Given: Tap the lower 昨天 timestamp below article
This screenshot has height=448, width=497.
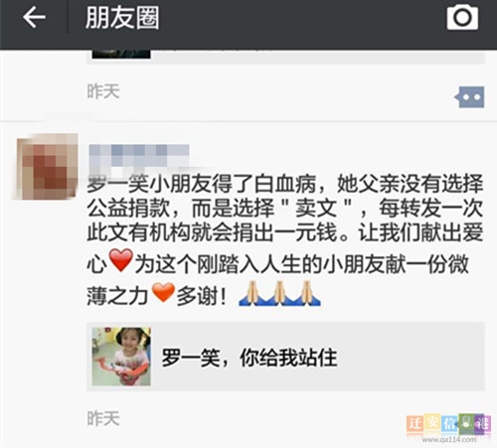Looking at the screenshot, I should click(103, 418).
